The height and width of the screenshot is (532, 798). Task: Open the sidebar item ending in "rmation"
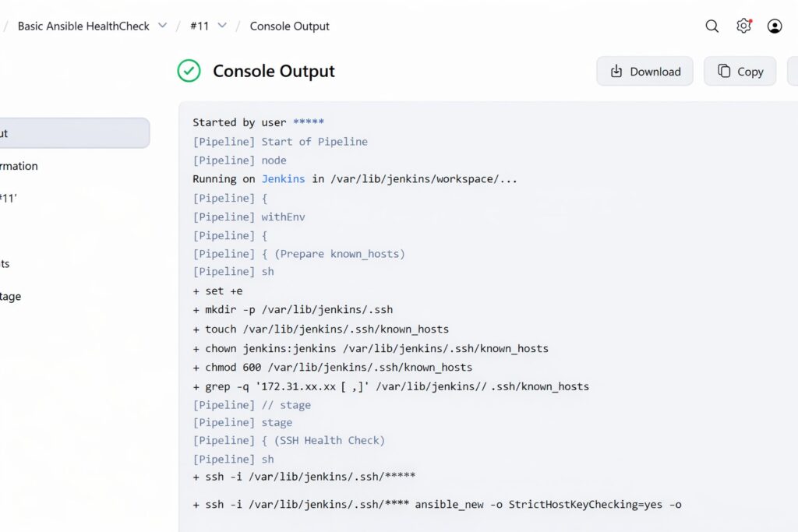click(x=19, y=166)
